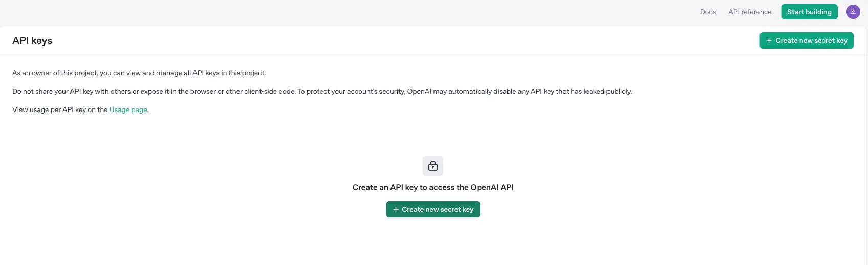Viewport: 868px width, 265px height.
Task: Click the top-right Create new secret key button
Action: 807,40
